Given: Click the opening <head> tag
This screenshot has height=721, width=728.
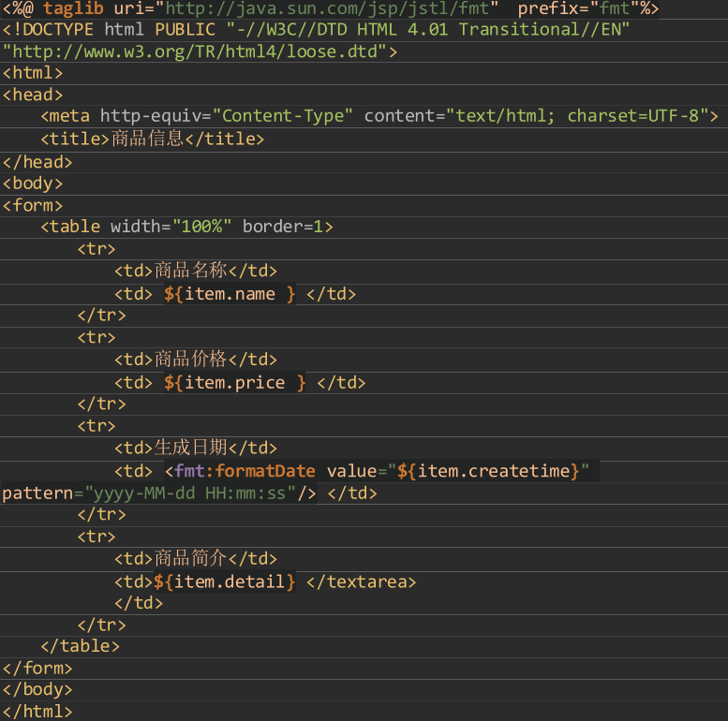Looking at the screenshot, I should tap(33, 96).
